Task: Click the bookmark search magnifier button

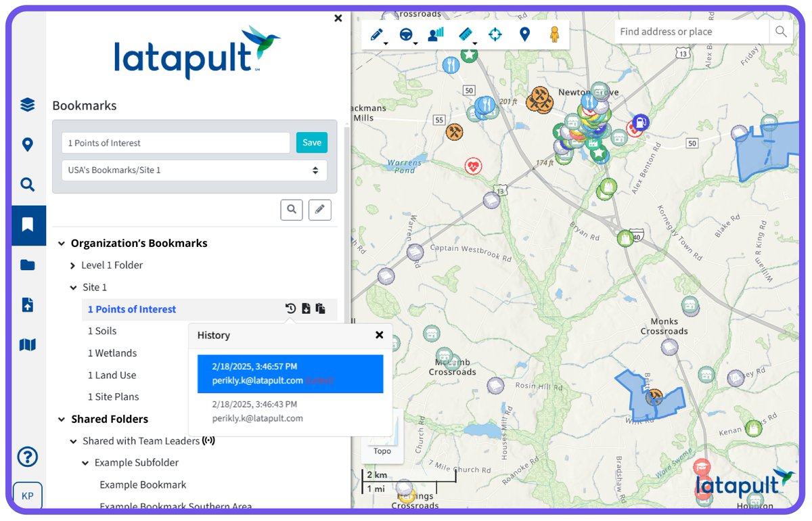Action: [292, 210]
